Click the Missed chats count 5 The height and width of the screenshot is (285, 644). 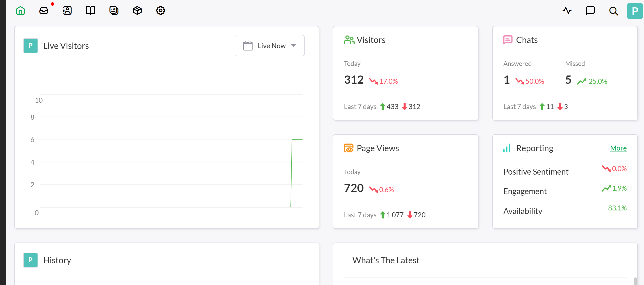568,80
